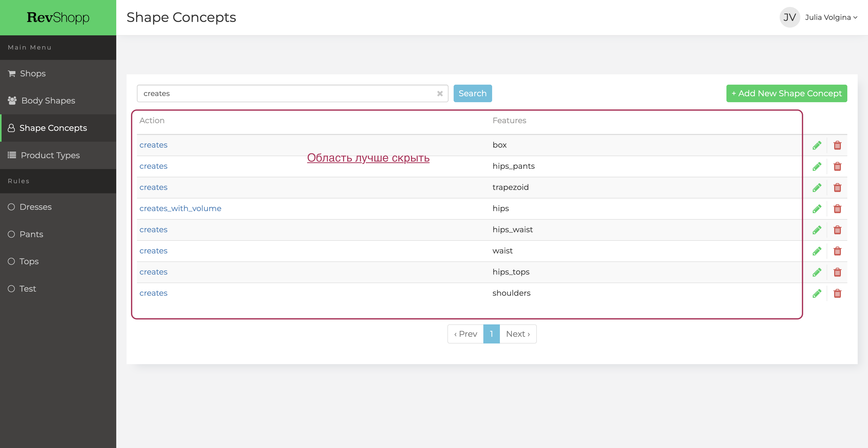Click the RevShopp logo
This screenshot has height=448, width=868.
click(x=58, y=18)
